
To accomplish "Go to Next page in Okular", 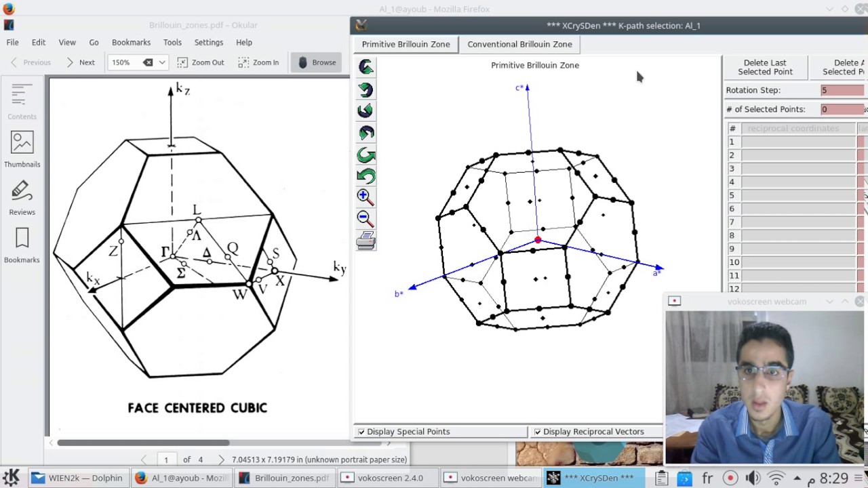I will tap(80, 62).
